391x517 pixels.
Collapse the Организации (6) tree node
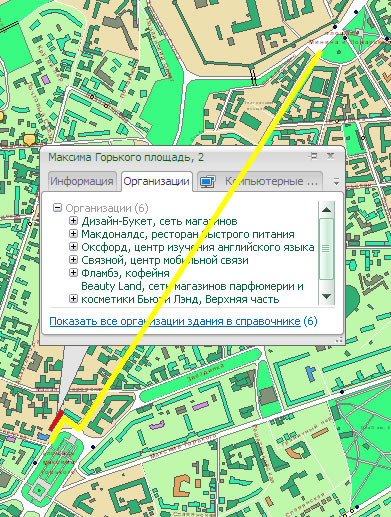[57, 208]
